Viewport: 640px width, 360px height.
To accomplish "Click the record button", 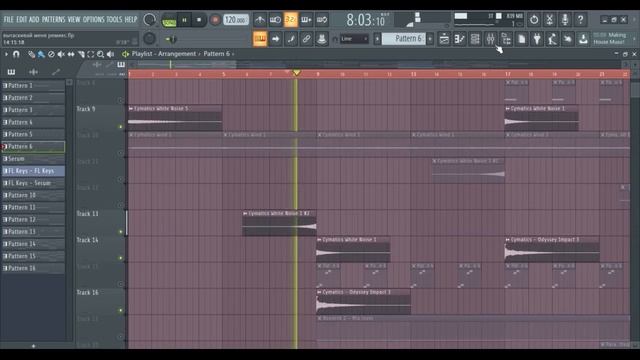I will 215,20.
